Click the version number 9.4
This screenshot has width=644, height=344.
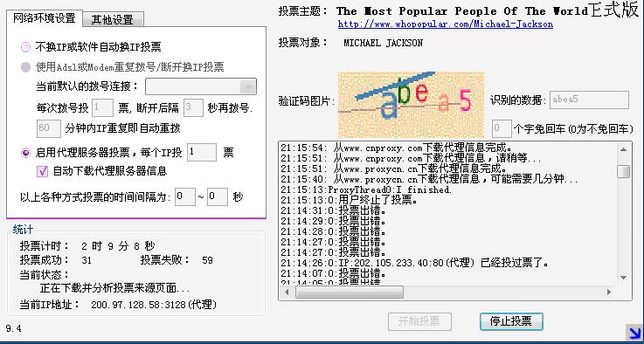click(14, 328)
